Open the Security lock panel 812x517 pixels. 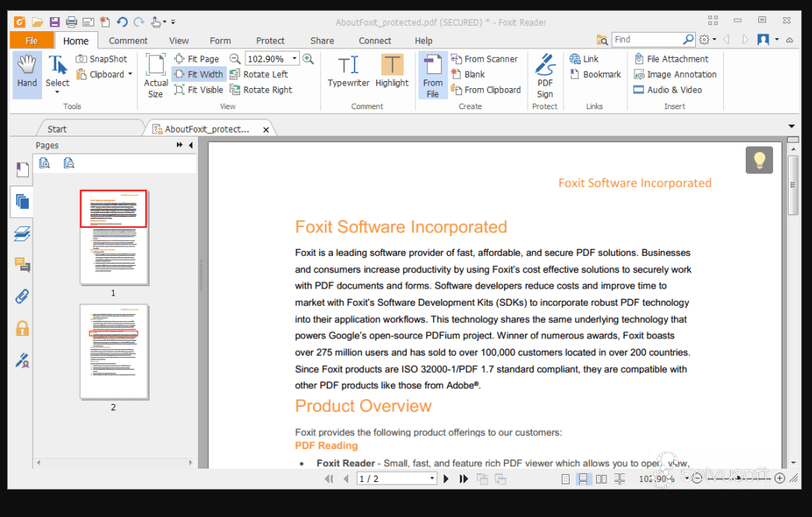click(23, 328)
